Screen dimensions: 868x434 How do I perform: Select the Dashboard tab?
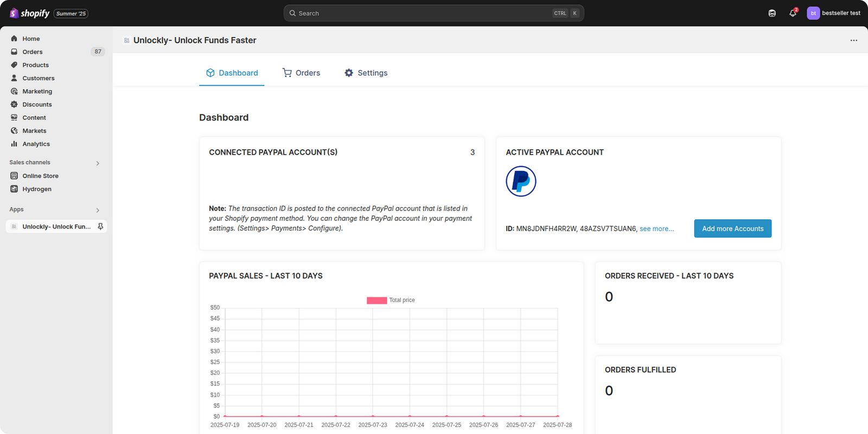pyautogui.click(x=232, y=73)
